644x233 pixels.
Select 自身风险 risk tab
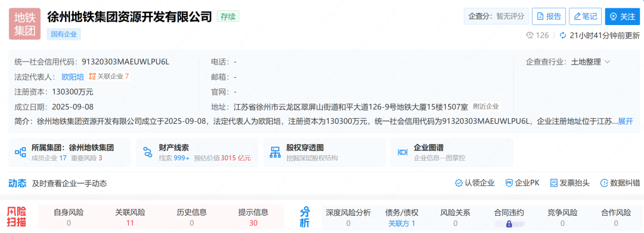click(x=69, y=217)
